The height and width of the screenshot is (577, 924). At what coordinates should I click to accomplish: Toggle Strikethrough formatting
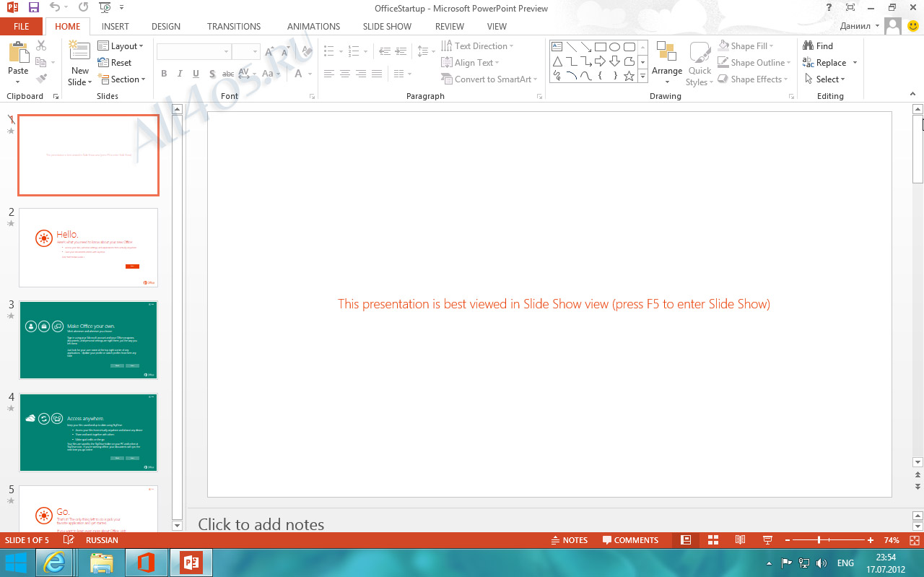pos(228,74)
